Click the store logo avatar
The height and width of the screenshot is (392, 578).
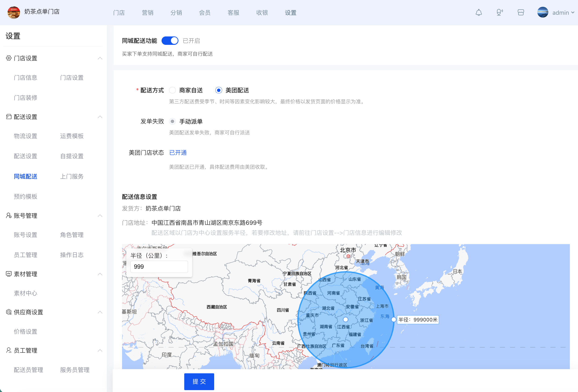point(14,12)
